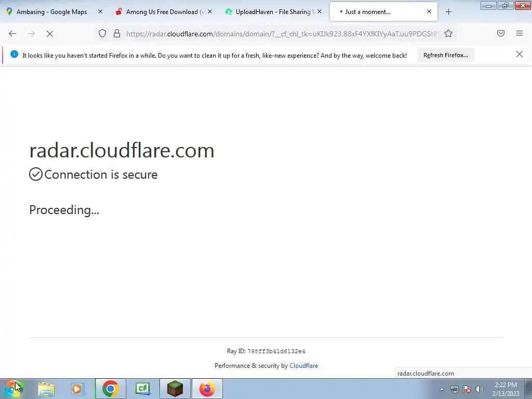The height and width of the screenshot is (399, 532).
Task: Click the Firefox taskbar icon
Action: [207, 389]
